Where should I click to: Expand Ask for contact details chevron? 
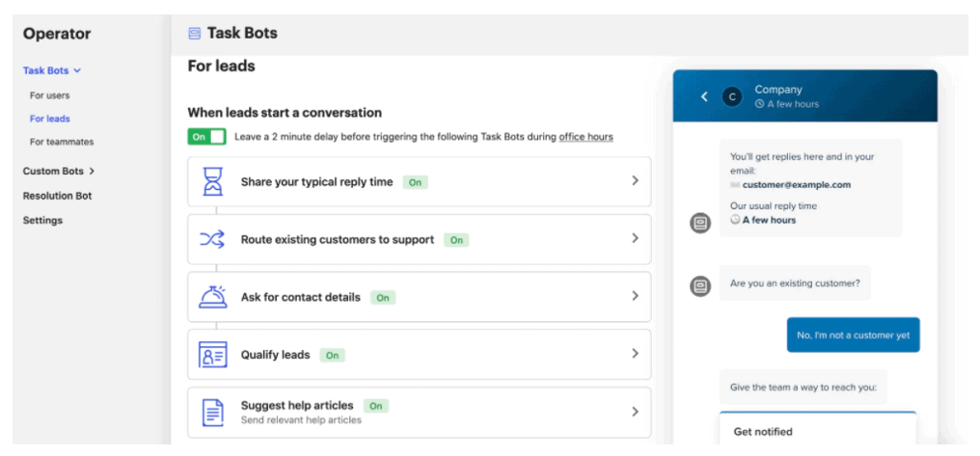pos(635,295)
